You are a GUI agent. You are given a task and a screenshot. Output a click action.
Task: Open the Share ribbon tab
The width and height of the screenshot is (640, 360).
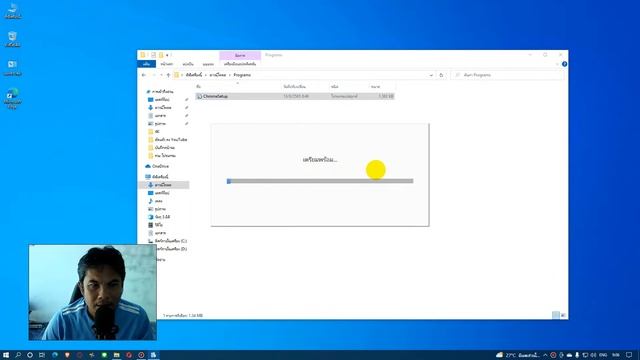(x=188, y=64)
